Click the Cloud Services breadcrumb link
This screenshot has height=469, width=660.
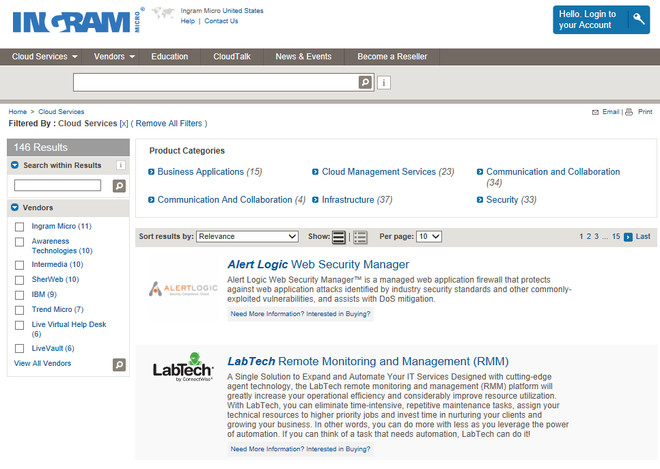[x=61, y=112]
